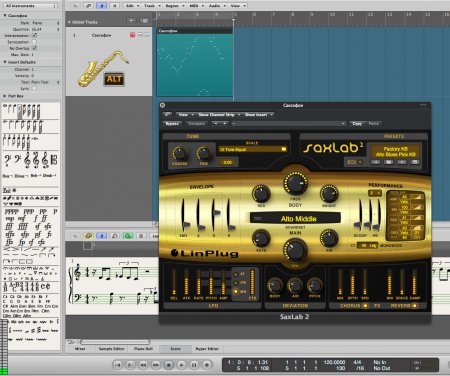Select the mf dynamic symbol in Part Box
Screen dimensions: 450x376
click(x=22, y=219)
